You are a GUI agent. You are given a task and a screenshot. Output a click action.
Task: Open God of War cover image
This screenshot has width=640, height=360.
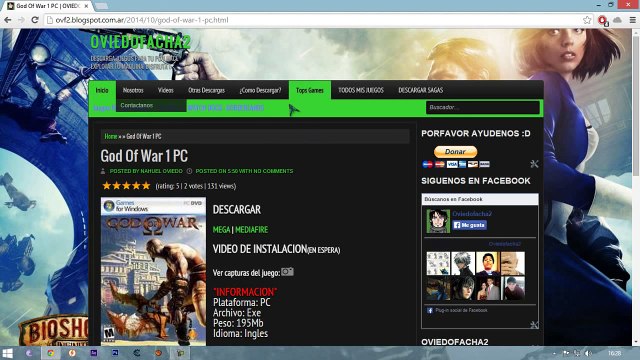click(x=153, y=271)
